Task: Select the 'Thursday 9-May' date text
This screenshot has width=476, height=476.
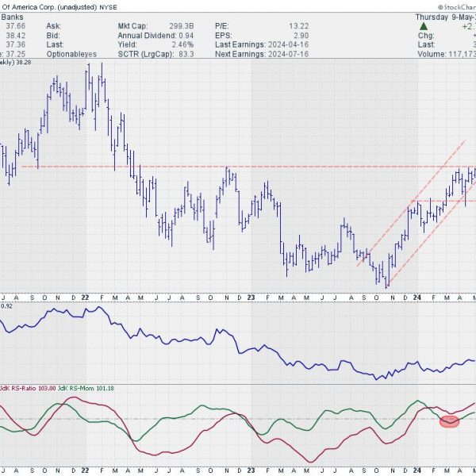Action: pos(445,17)
